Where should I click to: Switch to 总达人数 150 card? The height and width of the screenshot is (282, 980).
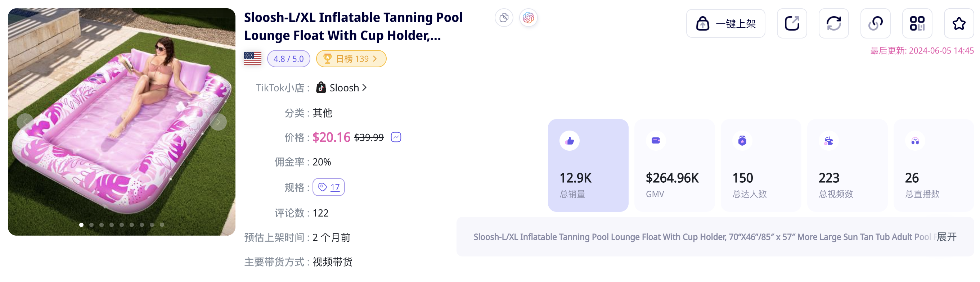coord(760,165)
